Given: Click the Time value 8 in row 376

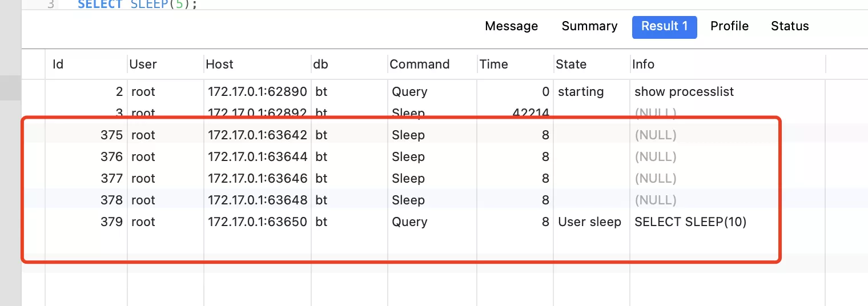Looking at the screenshot, I should click(x=546, y=157).
